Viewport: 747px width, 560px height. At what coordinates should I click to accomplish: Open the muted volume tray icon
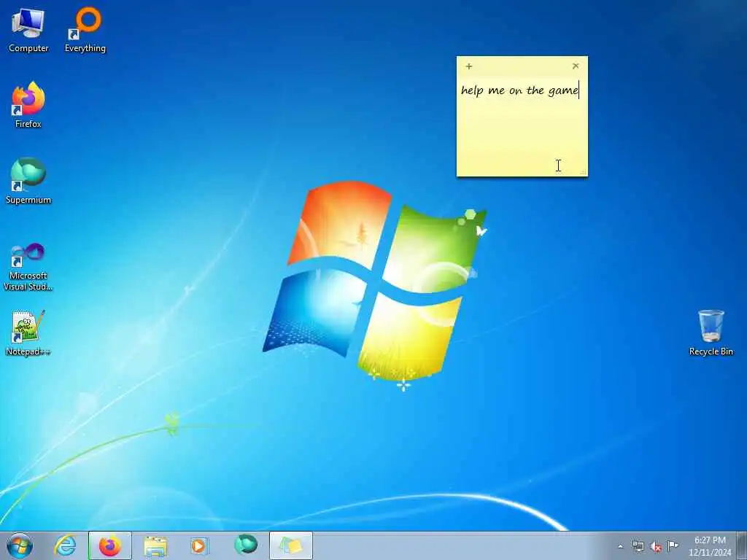click(656, 546)
